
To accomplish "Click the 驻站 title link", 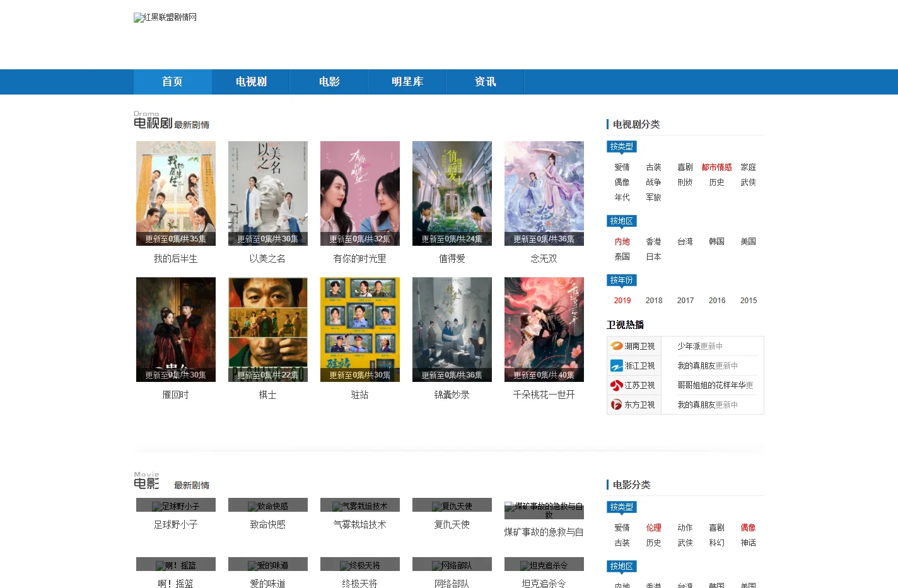I will pos(360,395).
